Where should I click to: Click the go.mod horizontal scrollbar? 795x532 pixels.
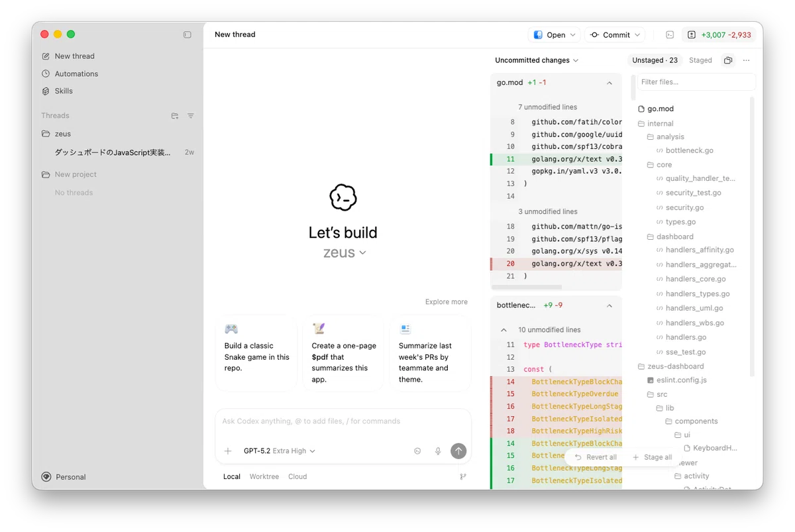coord(526,287)
